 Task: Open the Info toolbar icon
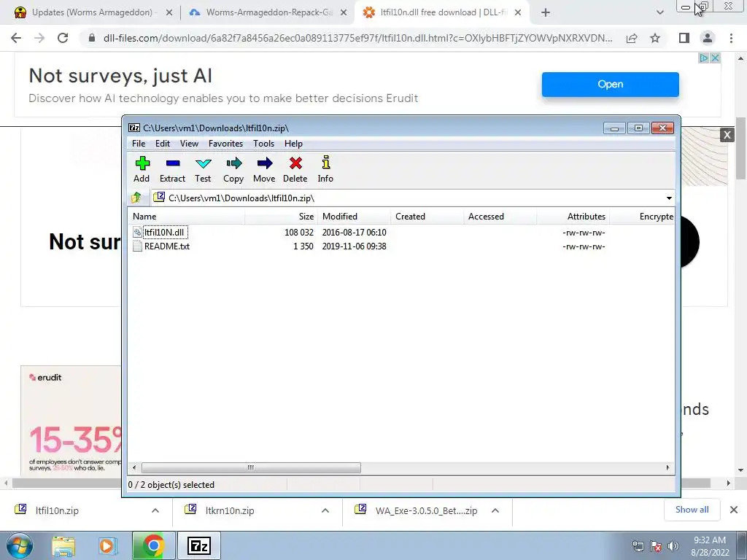(x=326, y=163)
